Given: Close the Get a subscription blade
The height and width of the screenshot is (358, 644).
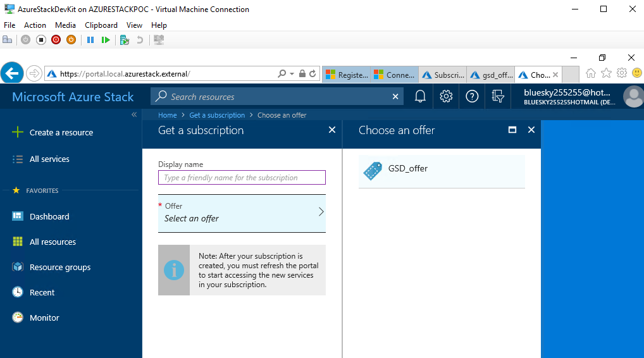Looking at the screenshot, I should click(x=332, y=130).
